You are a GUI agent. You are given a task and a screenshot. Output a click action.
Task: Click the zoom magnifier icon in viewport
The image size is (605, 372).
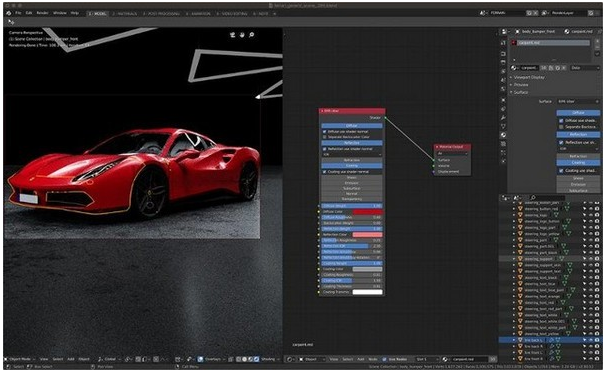252,35
